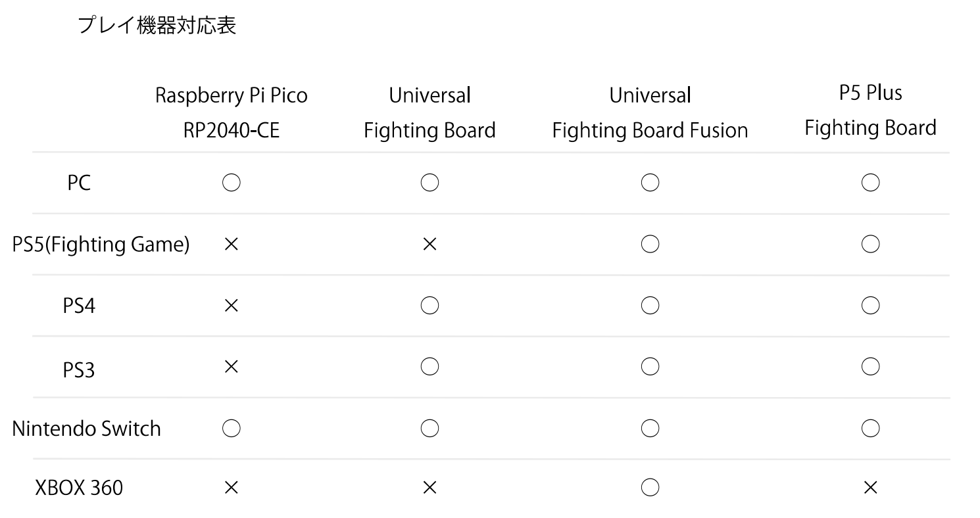Click the cross for PS3 under Raspberry Pi Pico
This screenshot has height=518, width=980.
(x=231, y=367)
